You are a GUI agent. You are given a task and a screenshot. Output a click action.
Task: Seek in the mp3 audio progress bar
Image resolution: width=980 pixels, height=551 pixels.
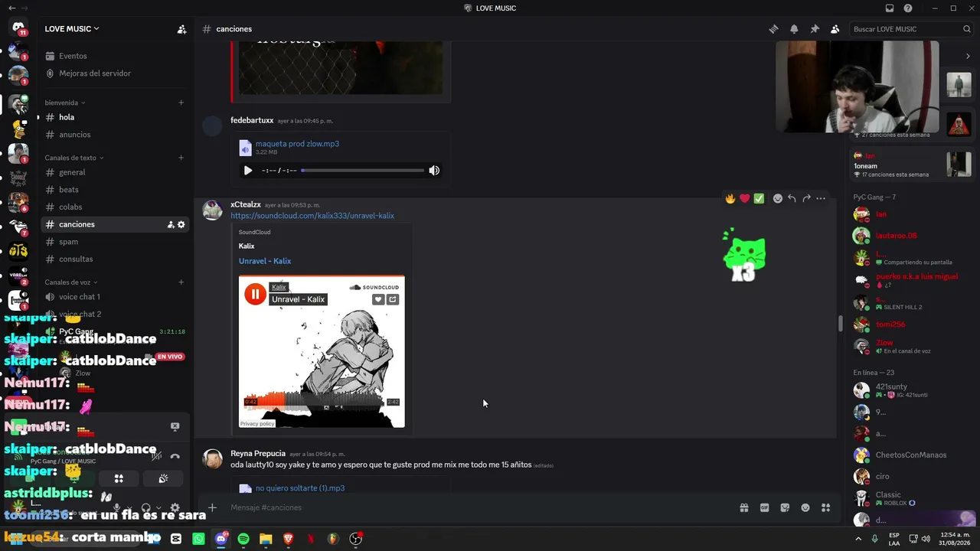[362, 171]
